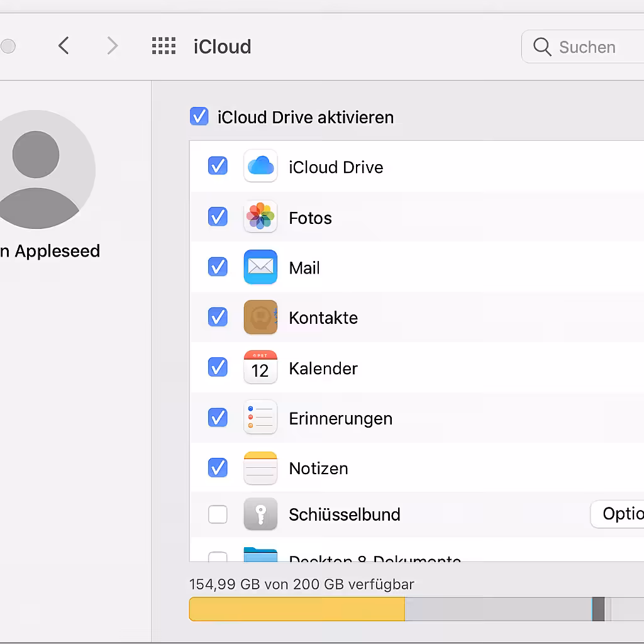Click the Erinnerungen list icon

click(260, 418)
